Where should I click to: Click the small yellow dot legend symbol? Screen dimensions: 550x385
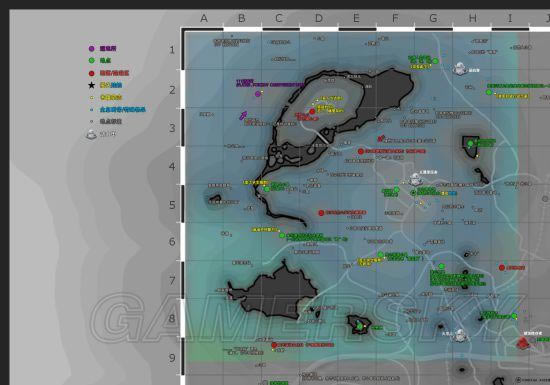pyautogui.click(x=92, y=97)
